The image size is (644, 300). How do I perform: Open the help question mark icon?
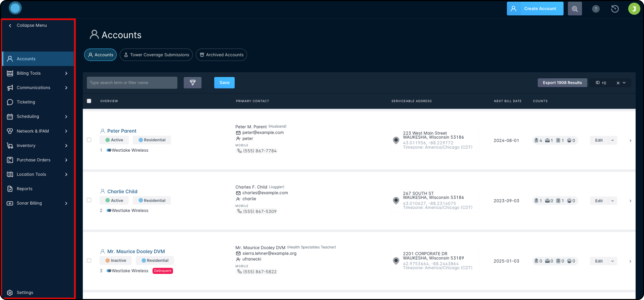(596, 9)
